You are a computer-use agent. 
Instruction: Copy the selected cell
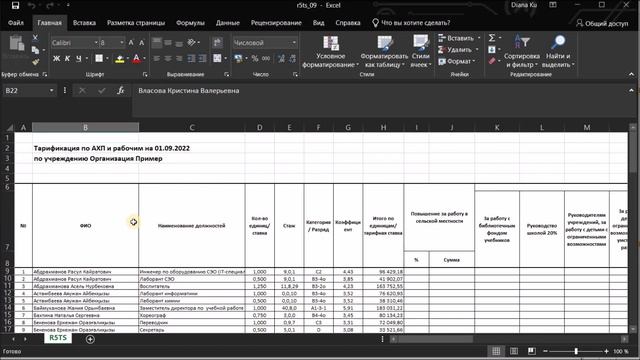36,50
